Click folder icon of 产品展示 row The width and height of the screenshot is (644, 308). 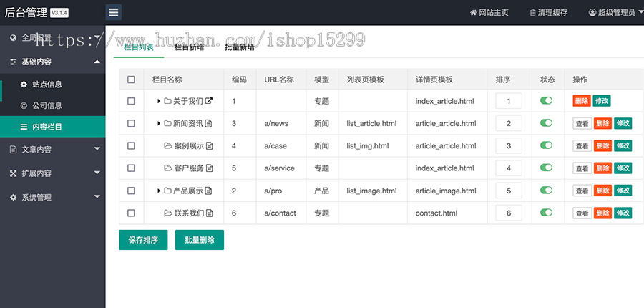pos(167,191)
